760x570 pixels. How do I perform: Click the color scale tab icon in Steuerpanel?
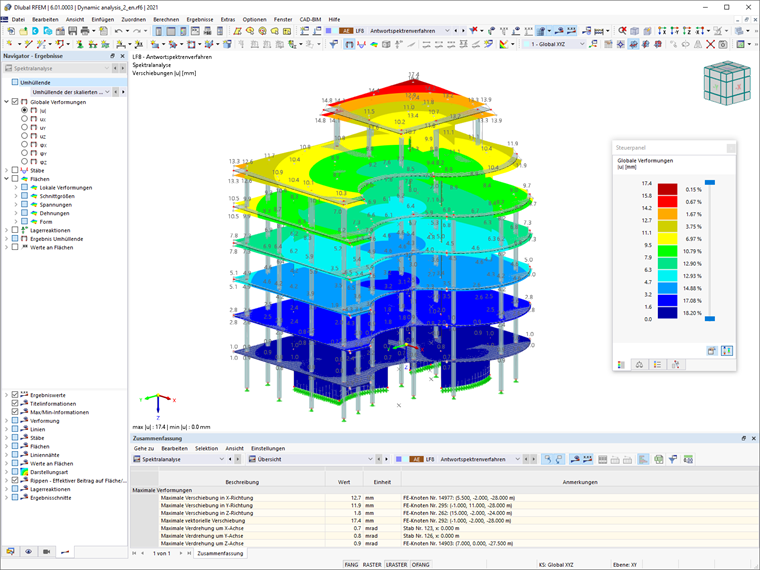pos(621,364)
